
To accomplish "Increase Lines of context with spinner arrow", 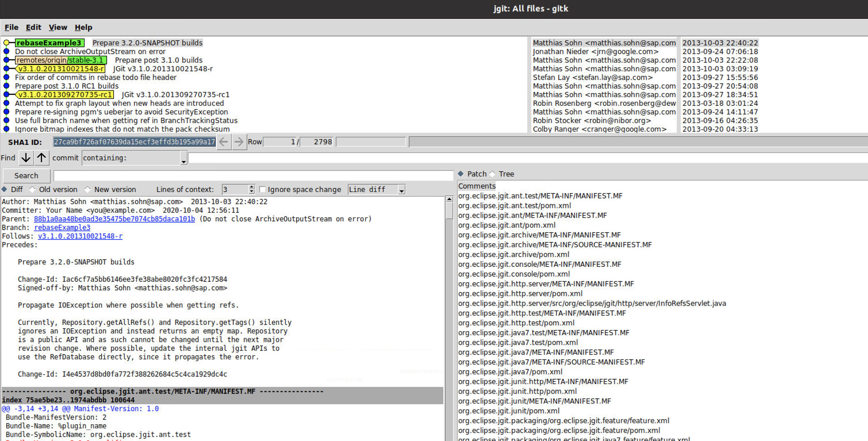I will (x=251, y=187).
